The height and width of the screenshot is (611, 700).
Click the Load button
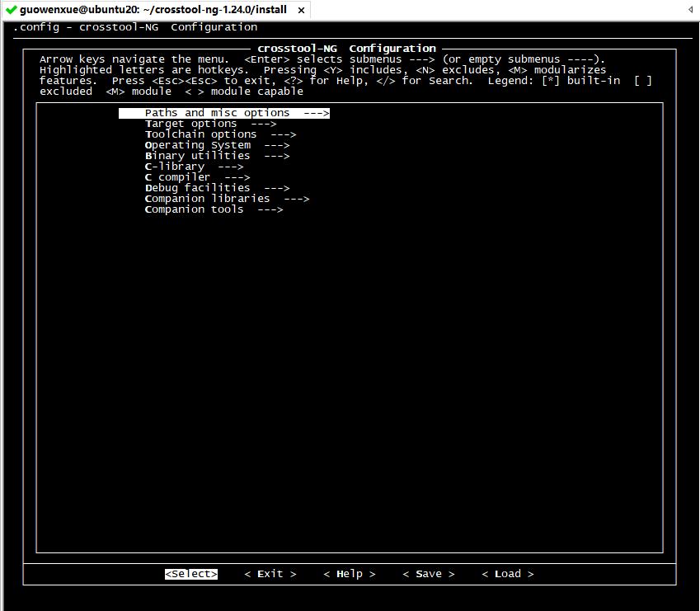click(508, 574)
